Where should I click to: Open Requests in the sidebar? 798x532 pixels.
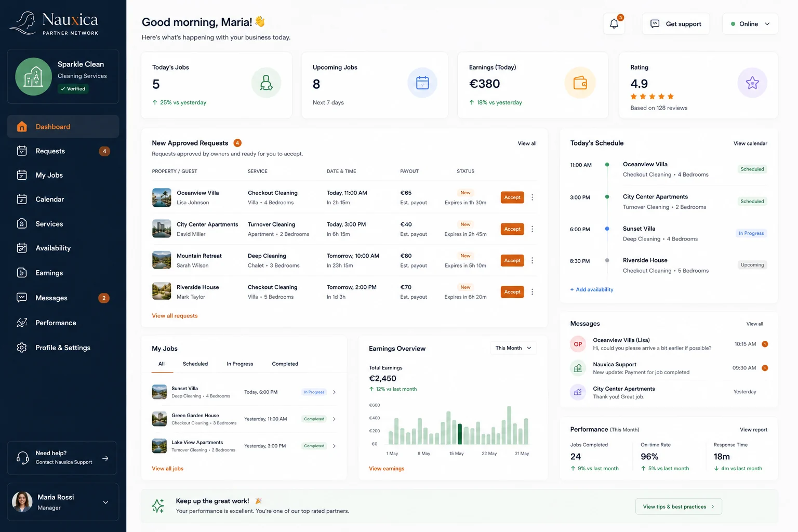(x=63, y=151)
